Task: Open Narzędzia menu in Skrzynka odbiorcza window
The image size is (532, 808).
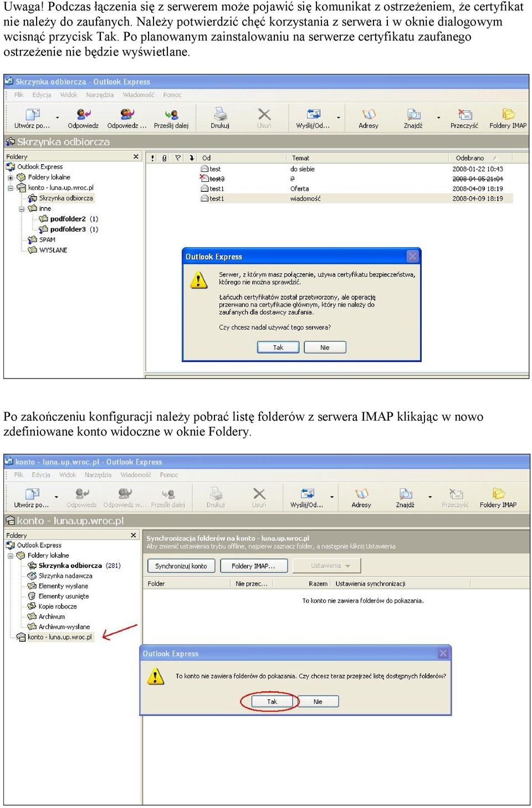Action: pyautogui.click(x=100, y=95)
